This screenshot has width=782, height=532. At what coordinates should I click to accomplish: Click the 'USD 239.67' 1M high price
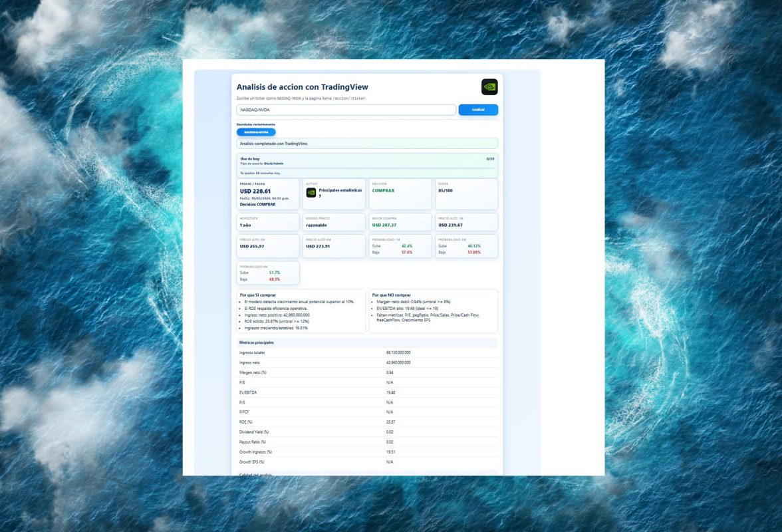click(450, 225)
